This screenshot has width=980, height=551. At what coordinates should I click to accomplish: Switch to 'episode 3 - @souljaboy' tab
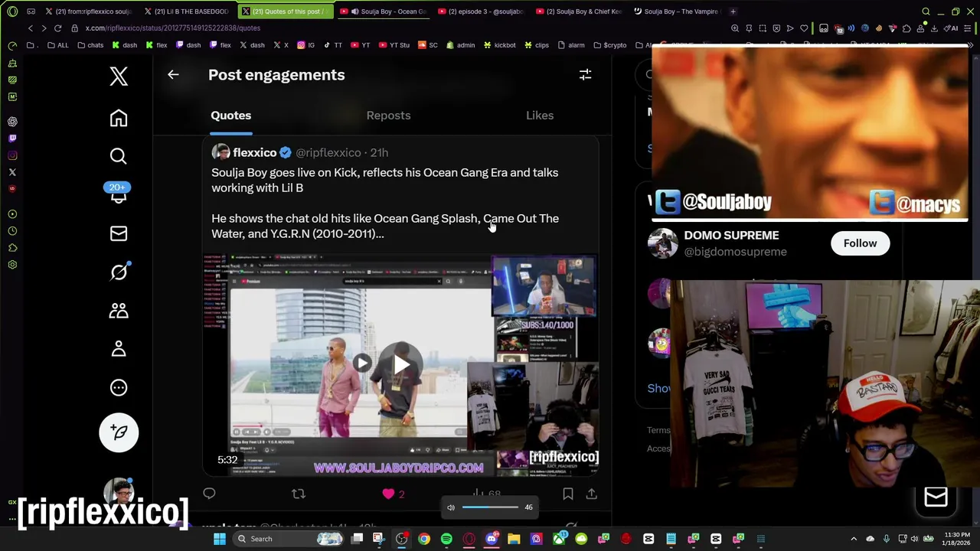click(x=482, y=11)
